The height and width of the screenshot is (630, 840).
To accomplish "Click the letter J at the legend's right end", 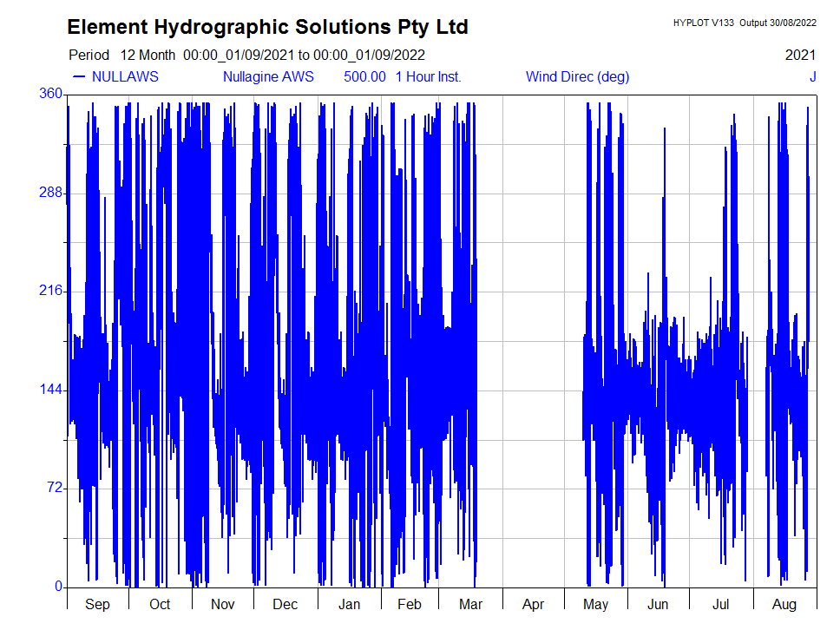I will [812, 76].
